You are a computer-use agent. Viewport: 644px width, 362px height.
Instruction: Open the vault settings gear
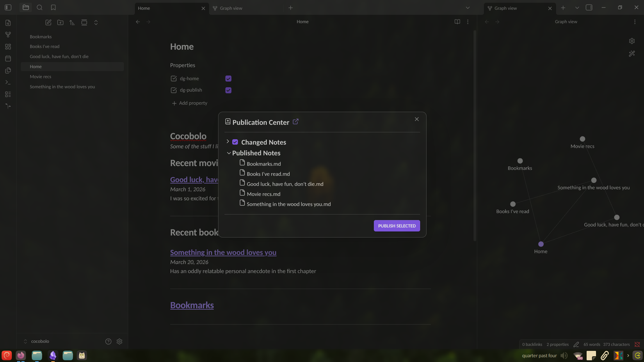pos(119,341)
